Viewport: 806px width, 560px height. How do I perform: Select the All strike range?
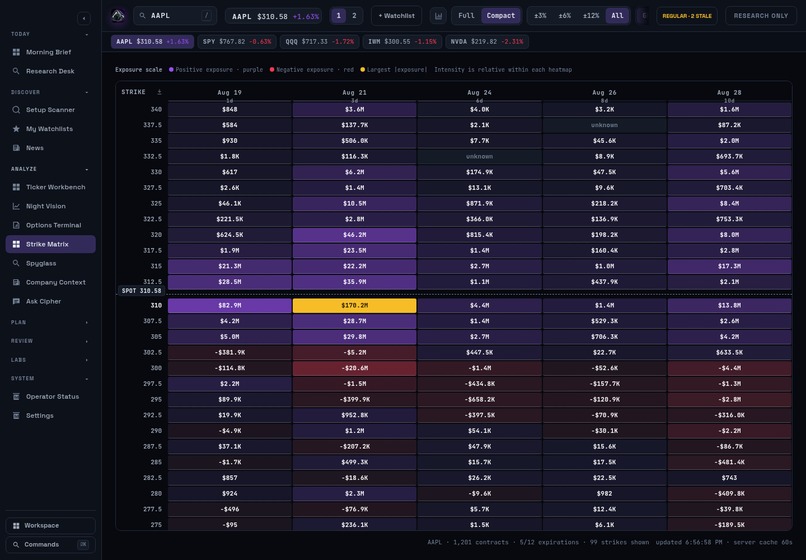[x=617, y=16]
